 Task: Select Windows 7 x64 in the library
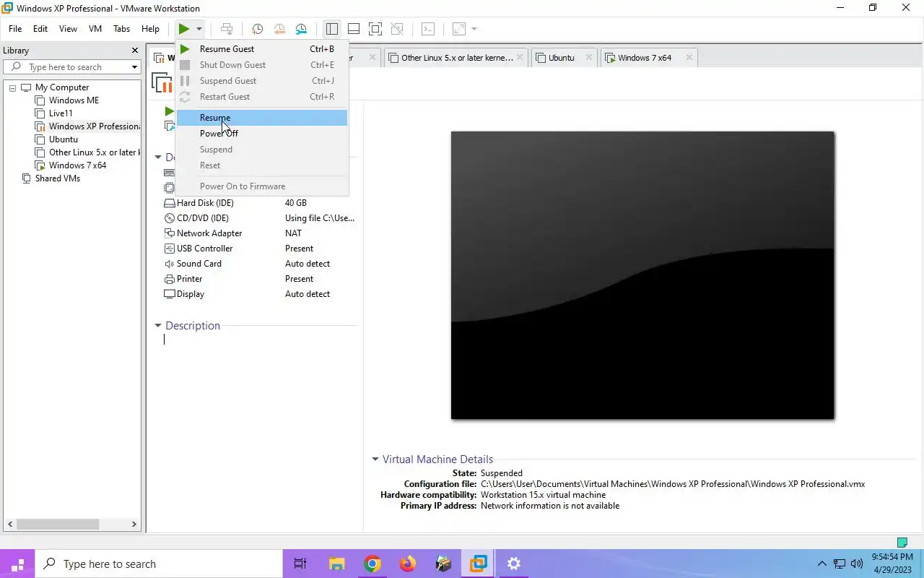(77, 165)
